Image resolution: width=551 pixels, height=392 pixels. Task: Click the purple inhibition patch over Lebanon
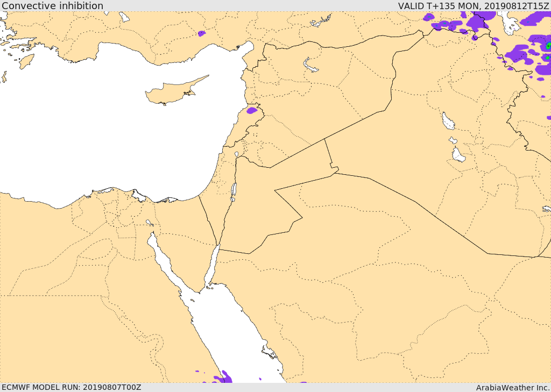[252, 111]
